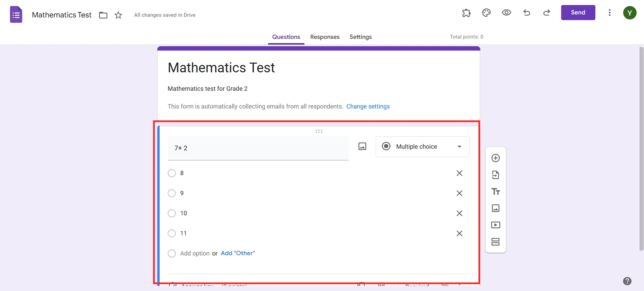Open the Multiple choice question type dropdown
This screenshot has height=291, width=644.
(422, 147)
